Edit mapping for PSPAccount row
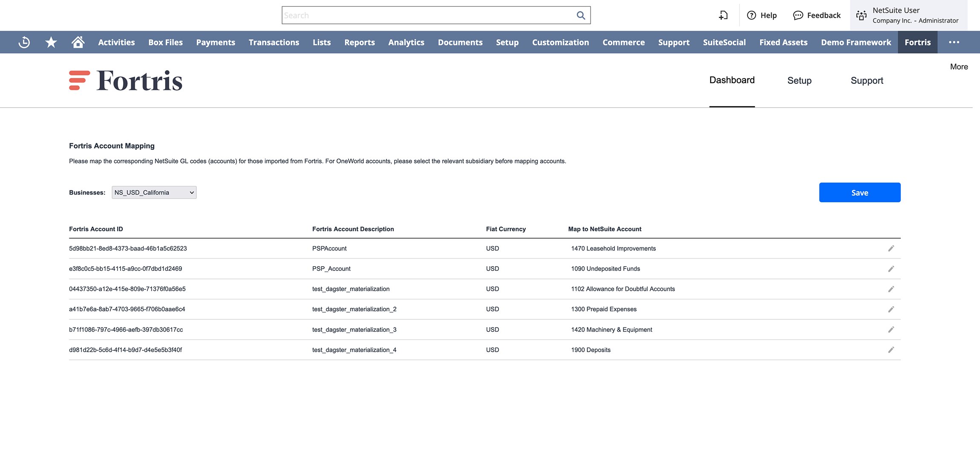 891,248
